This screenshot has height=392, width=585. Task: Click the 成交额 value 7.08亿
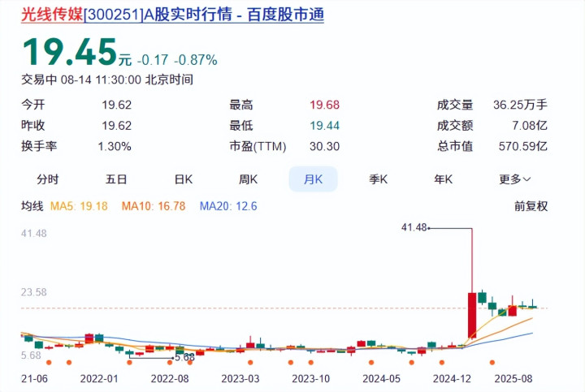click(x=530, y=126)
